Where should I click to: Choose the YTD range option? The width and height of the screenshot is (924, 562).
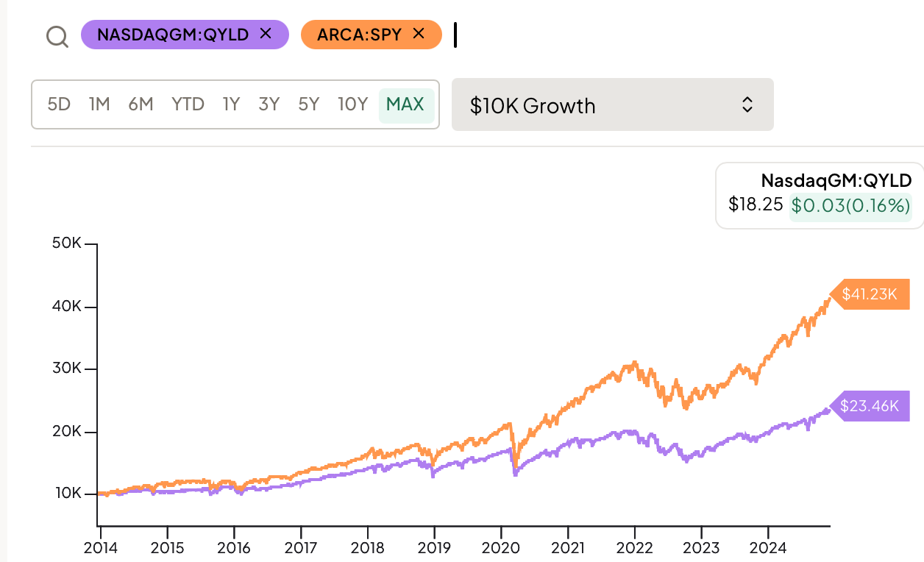coord(188,104)
